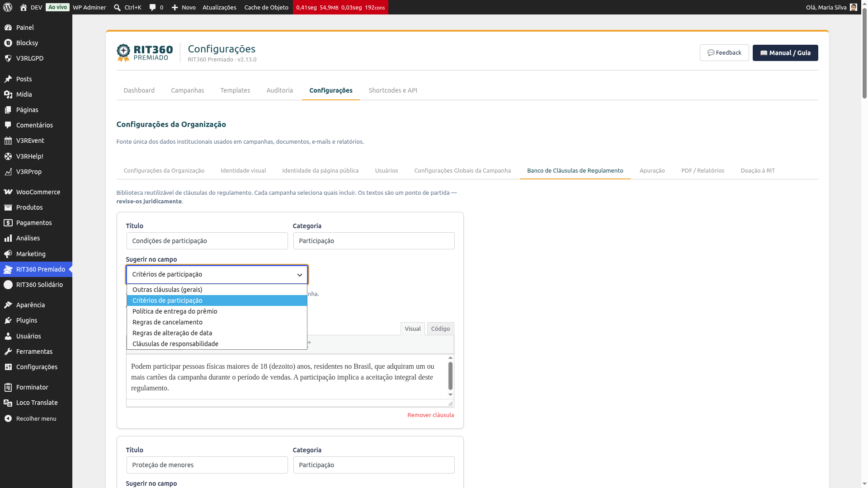Switch to the Apuração sub-tab
The image size is (868, 488).
(652, 171)
